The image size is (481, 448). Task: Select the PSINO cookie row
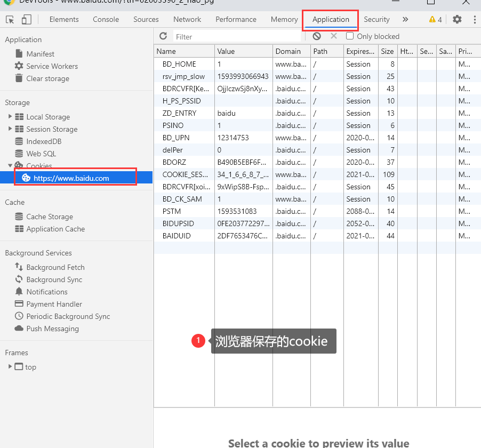pyautogui.click(x=317, y=125)
